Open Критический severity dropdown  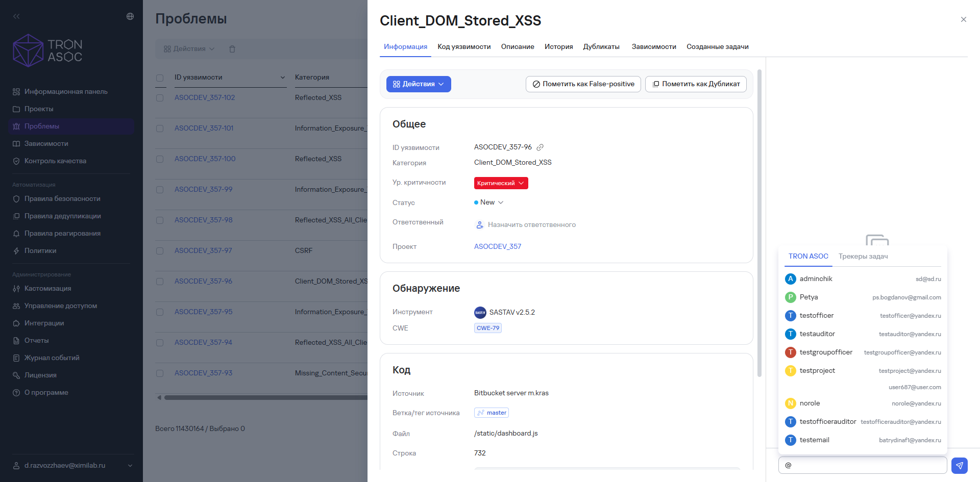click(501, 183)
